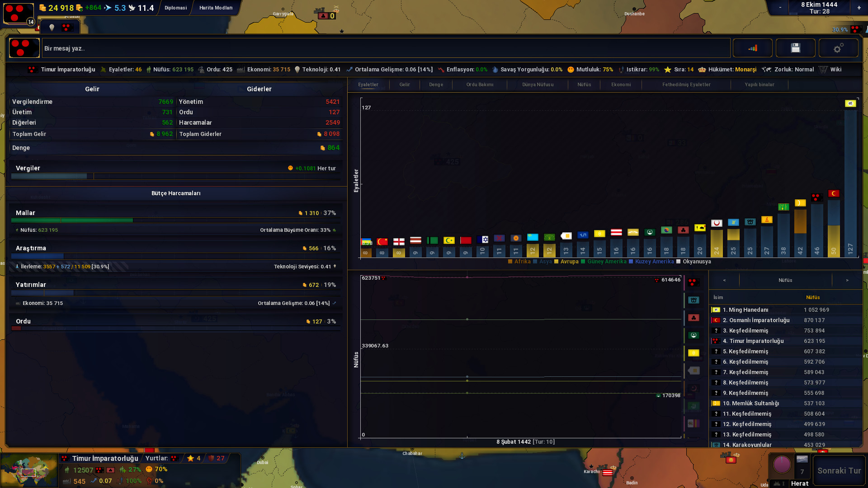
Task: Open the statistics chart bars icon
Action: point(753,48)
